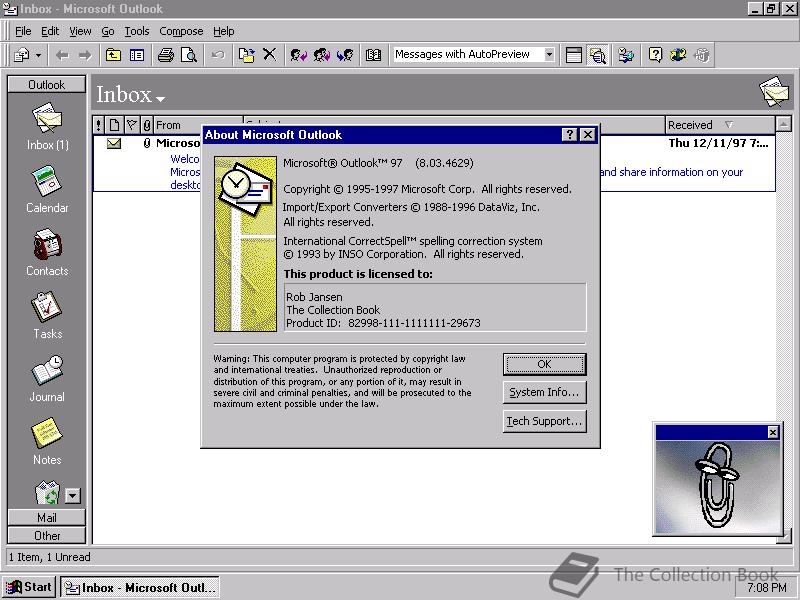Open the Deleted Items recycle icon
The image size is (800, 600).
47,493
